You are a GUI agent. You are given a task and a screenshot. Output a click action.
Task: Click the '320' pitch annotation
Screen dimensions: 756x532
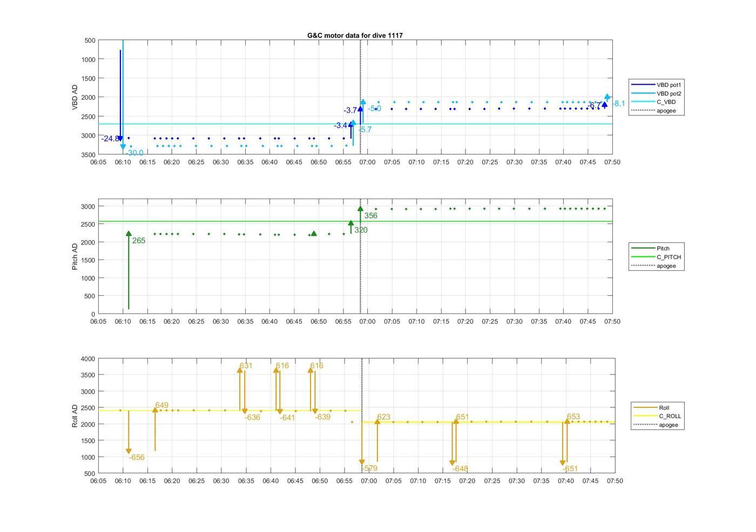[x=361, y=230]
